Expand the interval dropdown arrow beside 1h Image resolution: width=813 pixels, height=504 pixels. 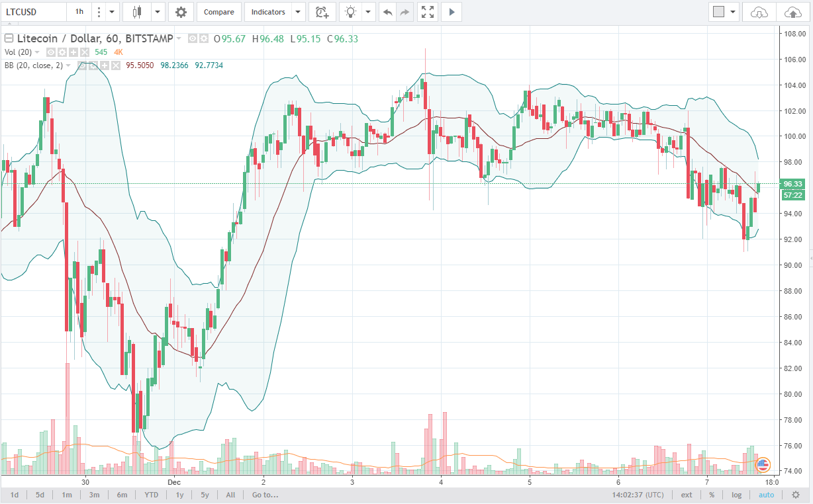pyautogui.click(x=112, y=12)
